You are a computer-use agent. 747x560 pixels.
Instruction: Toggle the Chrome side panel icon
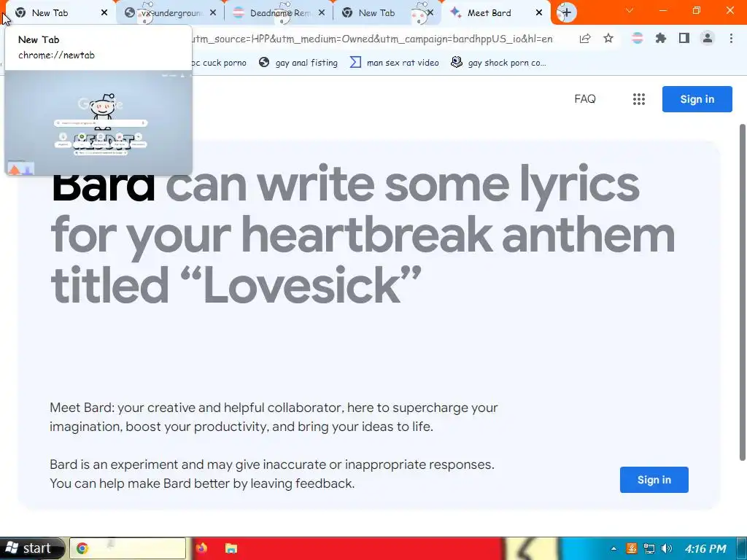[x=684, y=38]
